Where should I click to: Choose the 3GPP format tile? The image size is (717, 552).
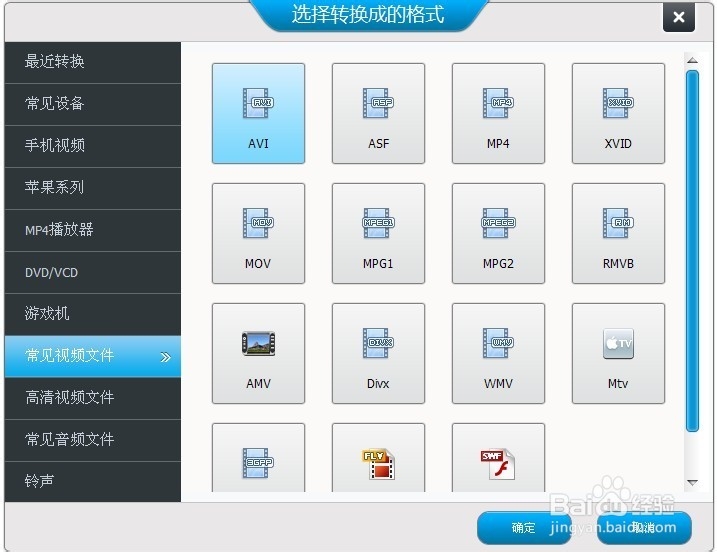coord(258,458)
